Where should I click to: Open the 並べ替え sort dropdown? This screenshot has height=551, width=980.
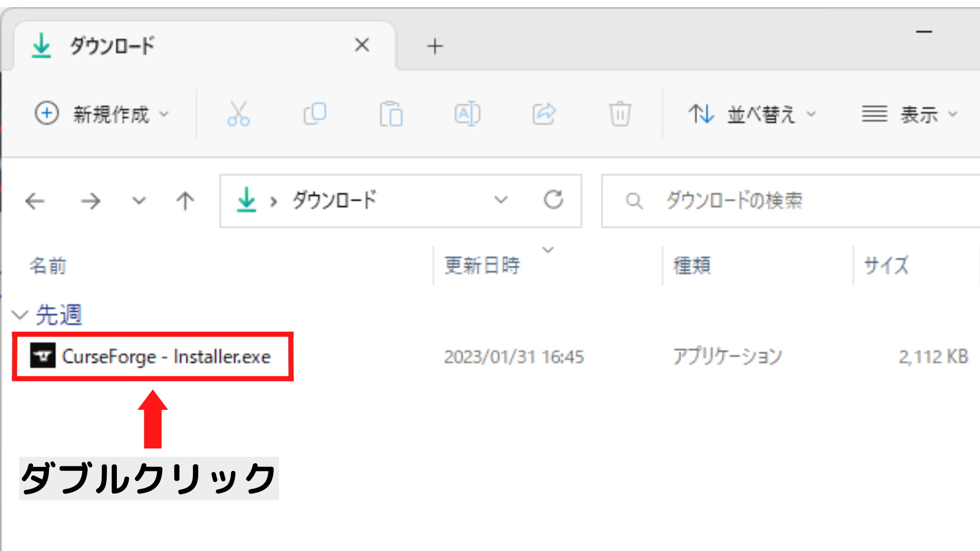tap(752, 114)
